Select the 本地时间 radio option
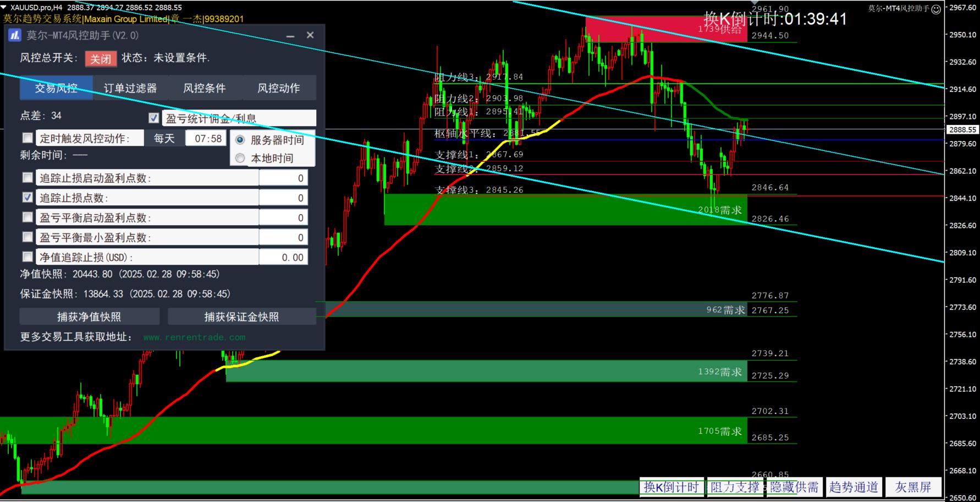The height and width of the screenshot is (502, 980). [x=240, y=159]
